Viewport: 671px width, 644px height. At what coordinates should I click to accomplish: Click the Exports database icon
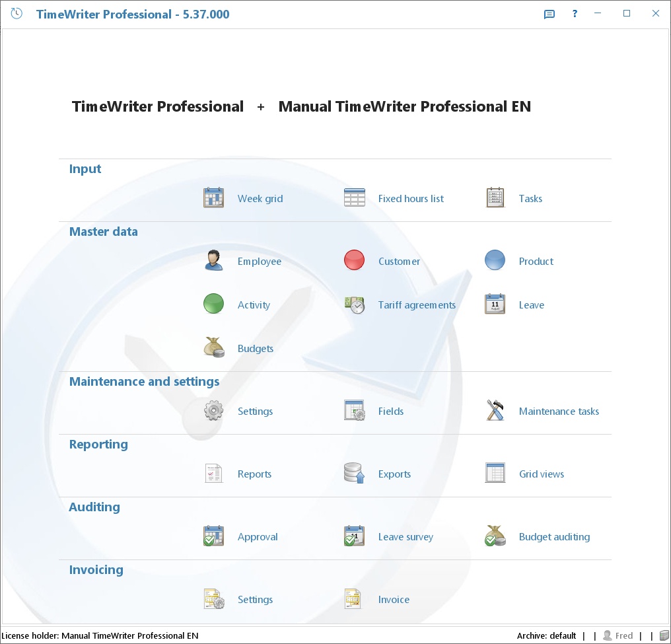tap(355, 474)
